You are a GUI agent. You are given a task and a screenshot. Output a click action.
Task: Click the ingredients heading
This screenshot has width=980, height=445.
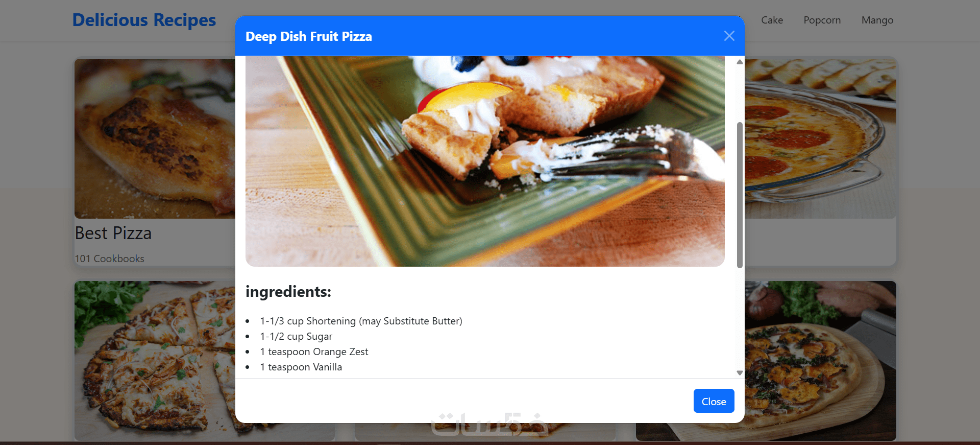tap(288, 292)
